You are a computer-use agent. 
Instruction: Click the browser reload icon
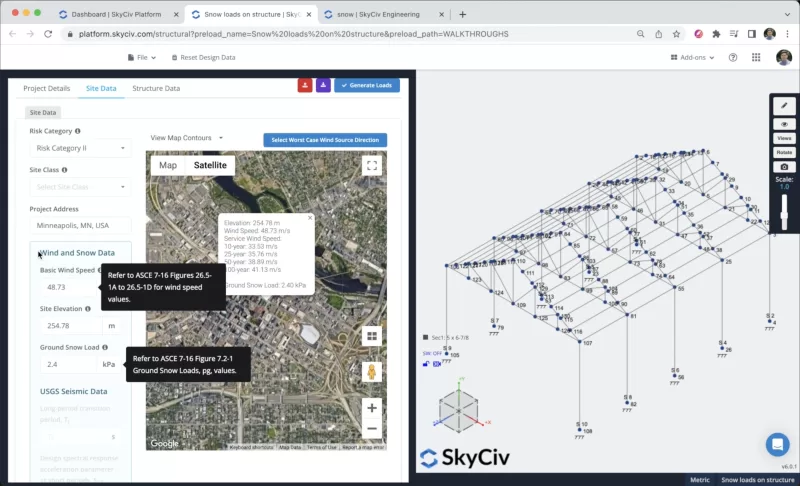pos(48,34)
